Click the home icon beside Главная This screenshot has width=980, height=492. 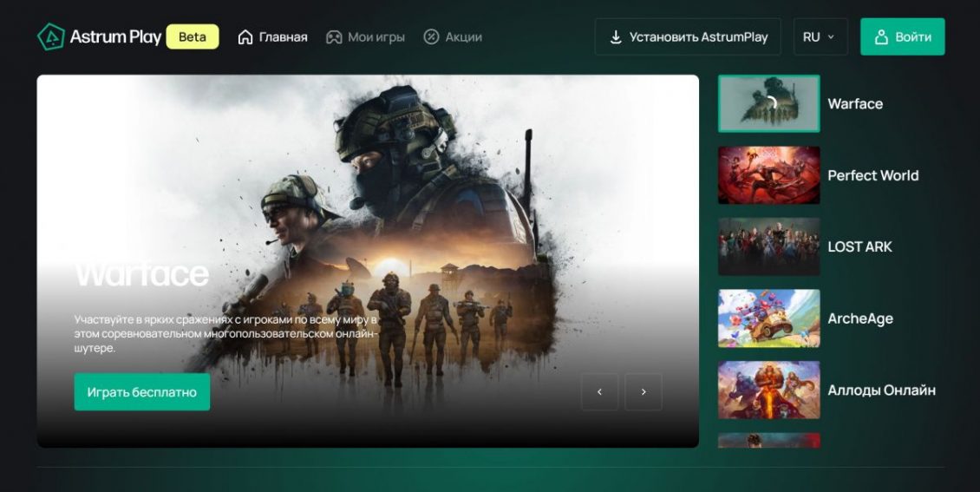tap(245, 37)
